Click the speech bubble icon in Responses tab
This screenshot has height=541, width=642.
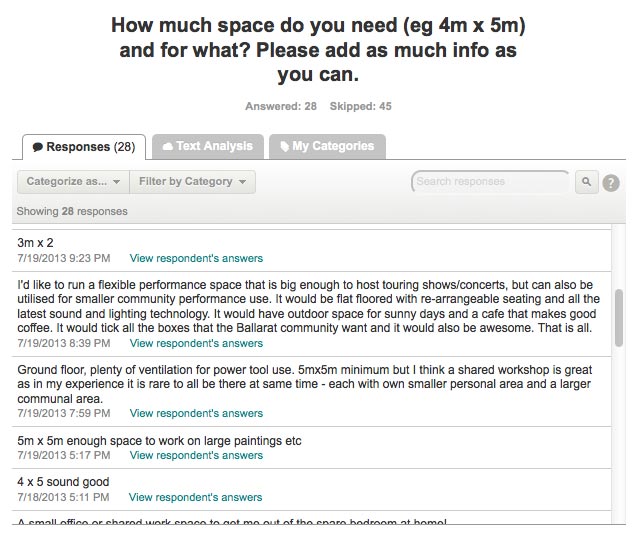tap(37, 147)
